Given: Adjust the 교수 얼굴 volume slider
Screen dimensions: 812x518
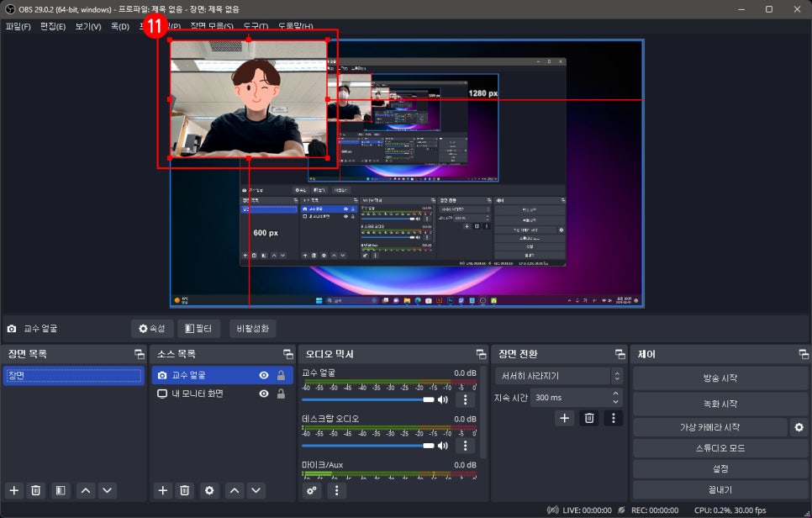Looking at the screenshot, I should click(368, 400).
